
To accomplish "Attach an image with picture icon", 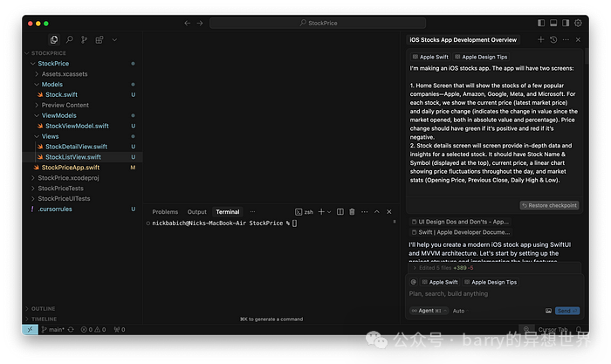I will point(548,311).
